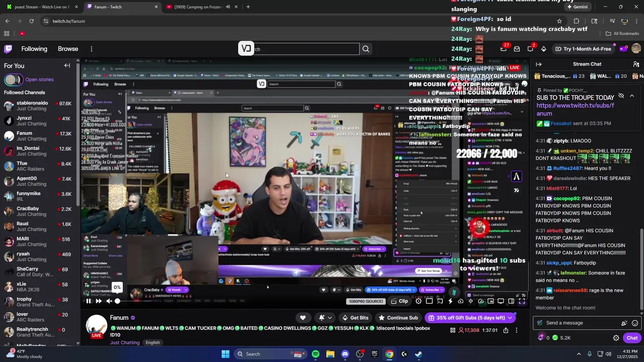Open the user avatar menu in Twitch header
This screenshot has width=644, height=362.
636,49
